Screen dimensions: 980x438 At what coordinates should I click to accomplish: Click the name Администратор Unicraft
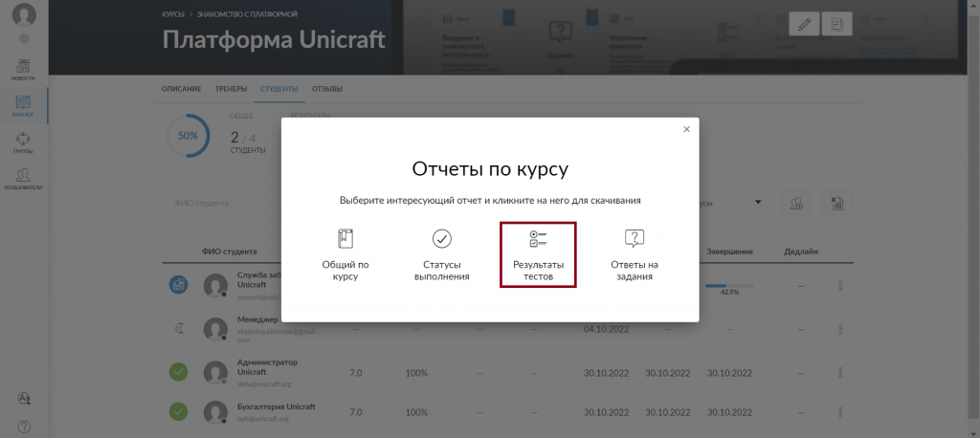tap(268, 367)
